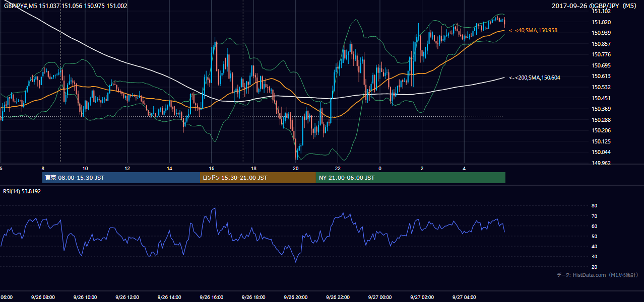Click hour 18 on the price chart time axis
Screen dimensions: 644x302
254,169
